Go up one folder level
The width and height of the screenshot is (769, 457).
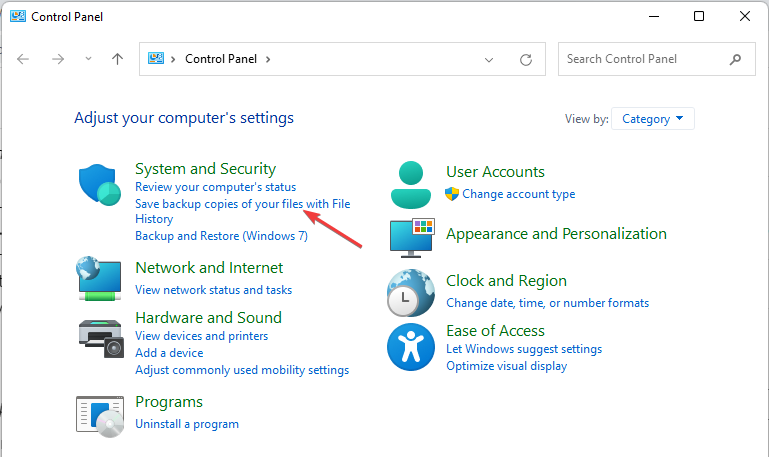coord(117,59)
